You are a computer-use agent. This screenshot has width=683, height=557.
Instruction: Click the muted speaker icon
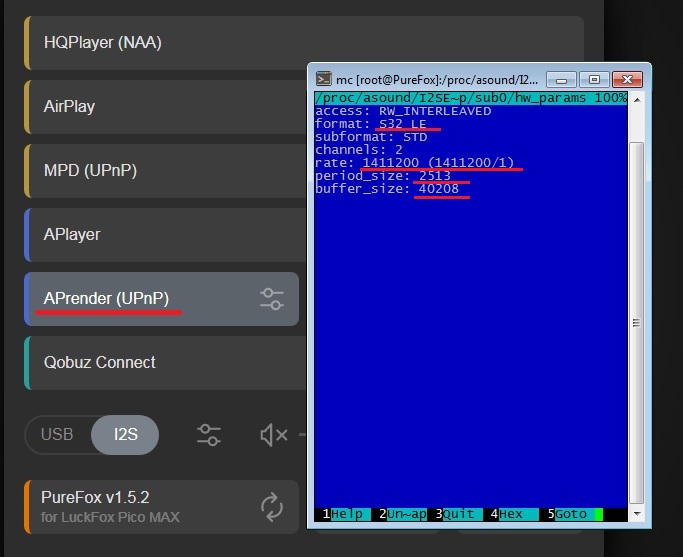pos(273,435)
